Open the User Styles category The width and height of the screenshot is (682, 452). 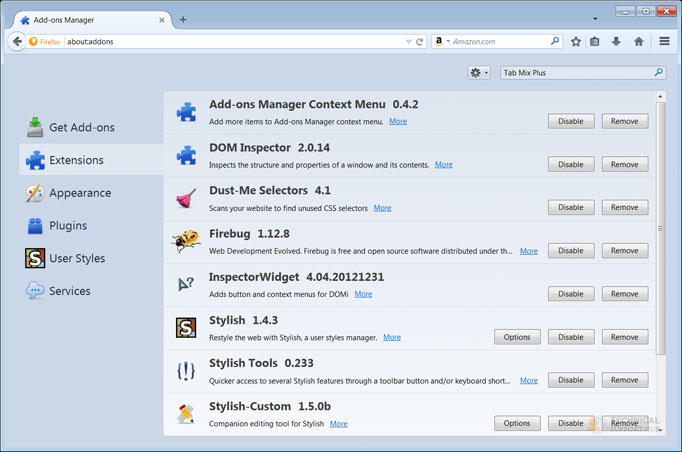(76, 258)
